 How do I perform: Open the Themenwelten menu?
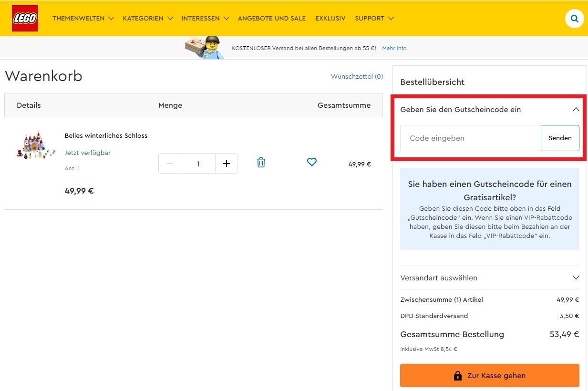coord(83,19)
